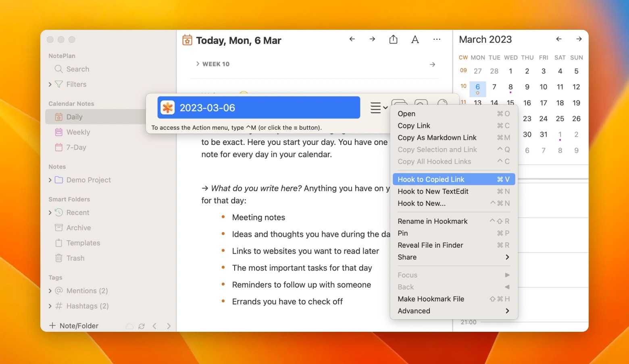
Task: Click the cloud sync status icon
Action: [x=129, y=326]
